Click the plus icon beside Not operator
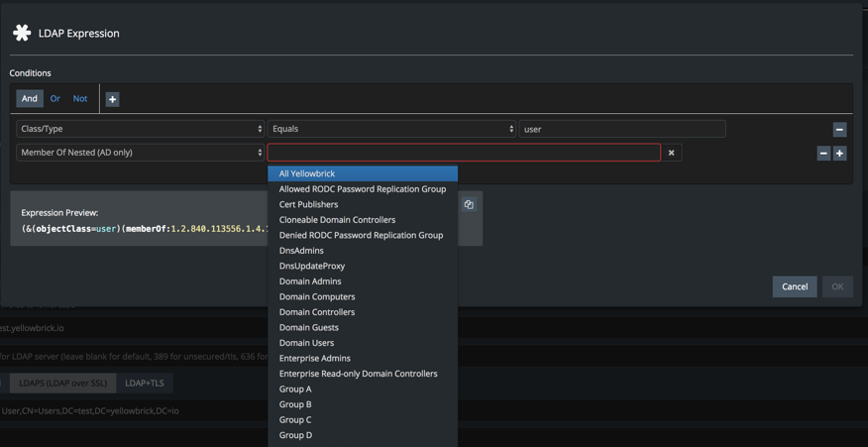This screenshot has height=447, width=868. click(112, 99)
